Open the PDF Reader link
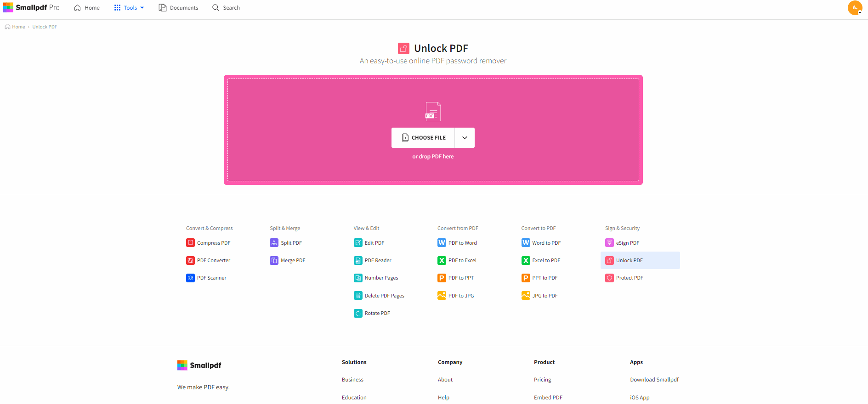This screenshot has width=868, height=404. point(378,260)
